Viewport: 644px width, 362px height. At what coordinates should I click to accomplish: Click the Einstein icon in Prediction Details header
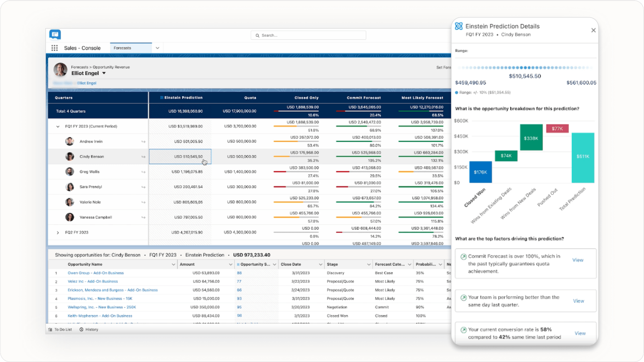click(458, 26)
